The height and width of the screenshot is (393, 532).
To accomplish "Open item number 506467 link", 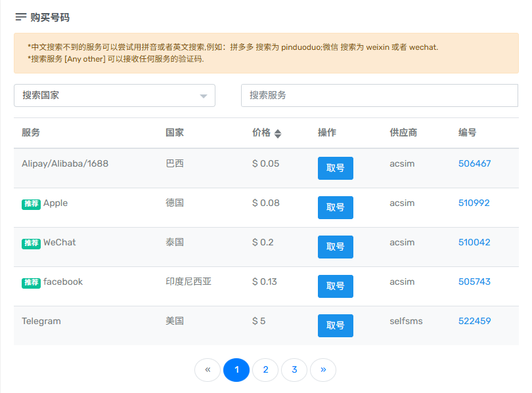I will coord(474,163).
